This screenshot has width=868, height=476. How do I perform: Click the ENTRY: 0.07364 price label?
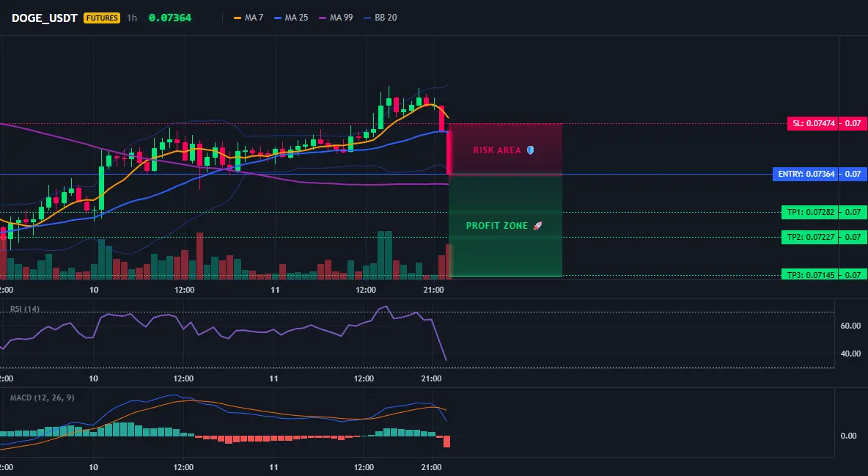806,174
